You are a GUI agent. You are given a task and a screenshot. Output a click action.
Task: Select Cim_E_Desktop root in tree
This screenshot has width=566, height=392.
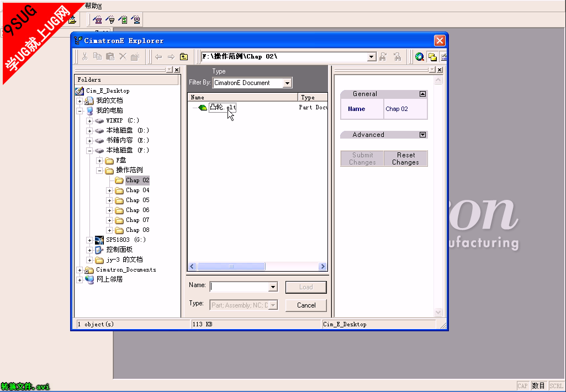click(108, 91)
